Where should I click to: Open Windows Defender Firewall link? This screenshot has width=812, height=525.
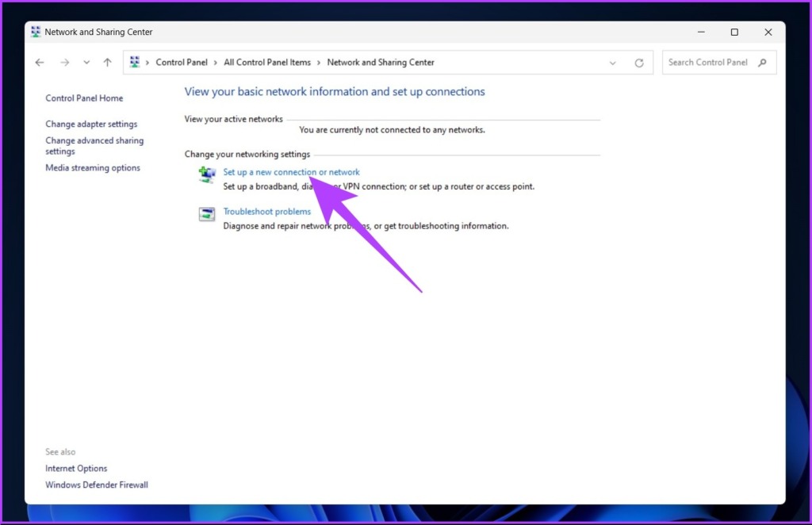pos(97,485)
